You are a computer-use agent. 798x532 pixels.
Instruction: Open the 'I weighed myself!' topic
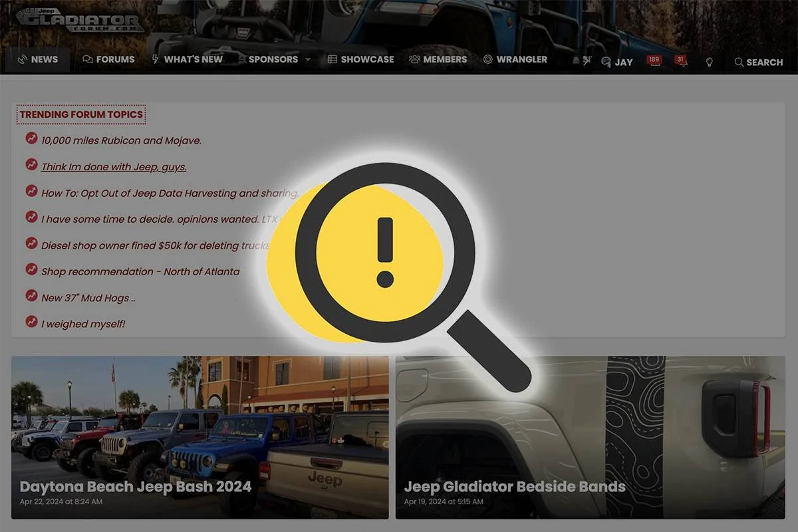(x=83, y=324)
